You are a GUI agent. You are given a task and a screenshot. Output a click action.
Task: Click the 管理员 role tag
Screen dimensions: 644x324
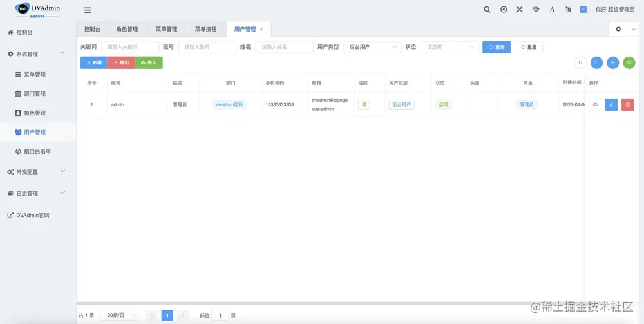pyautogui.click(x=527, y=105)
